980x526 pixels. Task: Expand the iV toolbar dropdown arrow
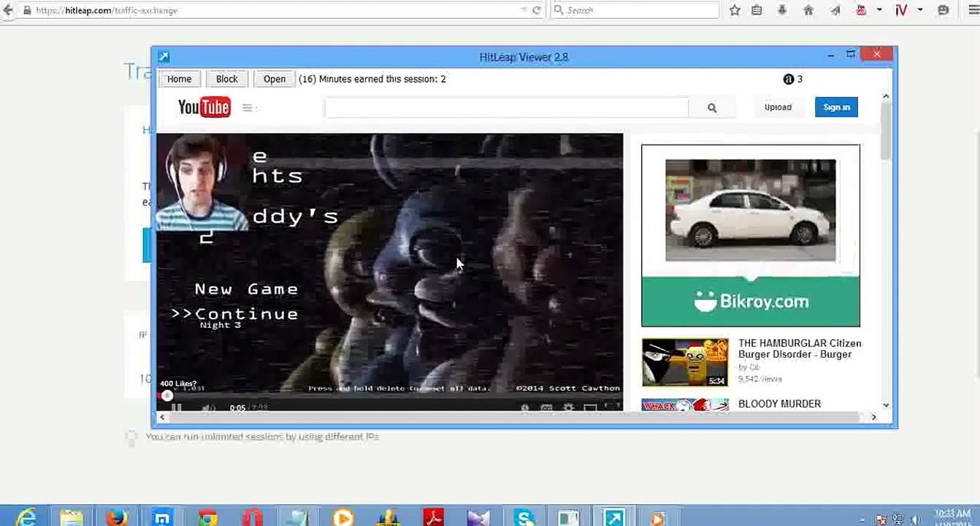(x=920, y=10)
